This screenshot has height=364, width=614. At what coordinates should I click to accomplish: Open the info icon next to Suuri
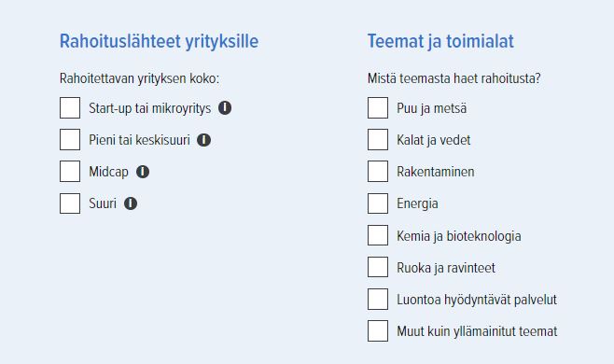click(131, 203)
